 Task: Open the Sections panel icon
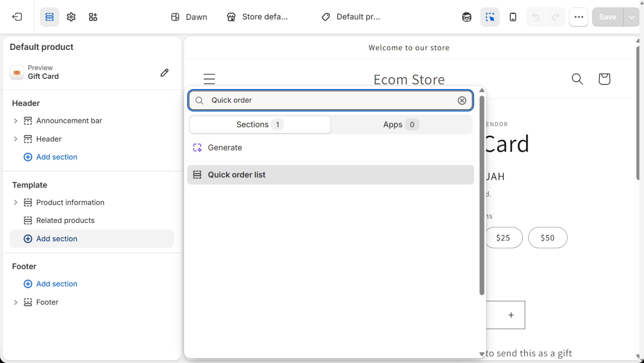(x=50, y=17)
